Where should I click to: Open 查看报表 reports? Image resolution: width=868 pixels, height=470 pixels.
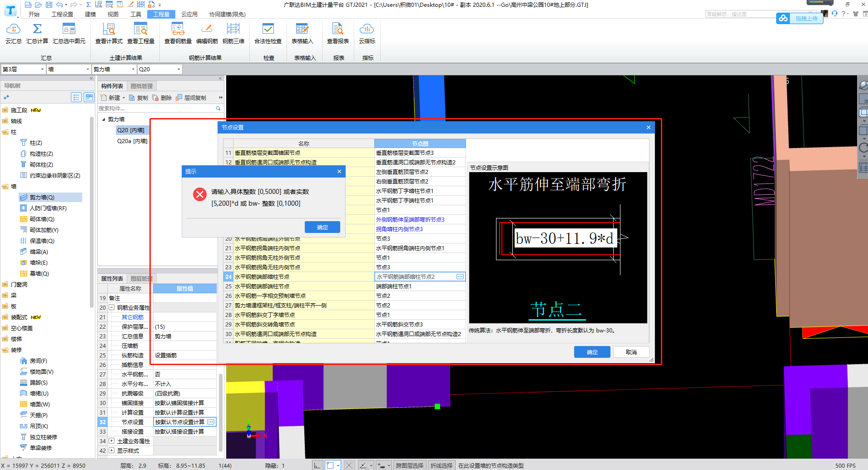pos(338,34)
